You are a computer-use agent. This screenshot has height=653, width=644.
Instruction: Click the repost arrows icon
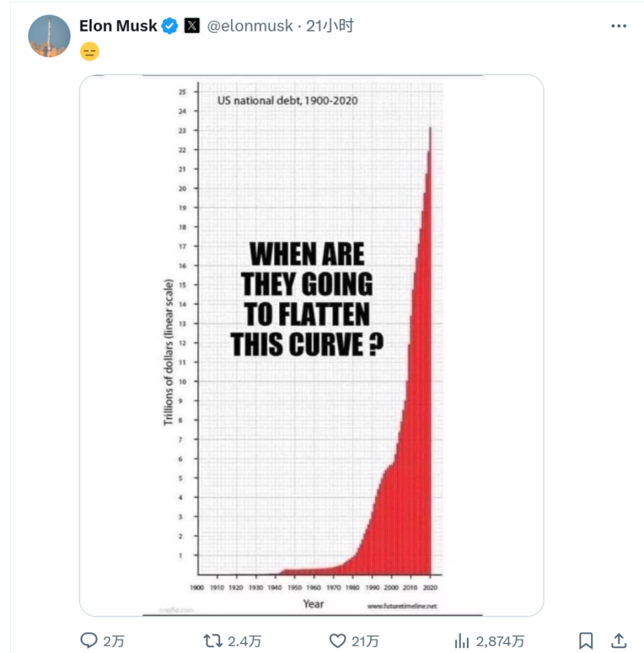click(213, 640)
